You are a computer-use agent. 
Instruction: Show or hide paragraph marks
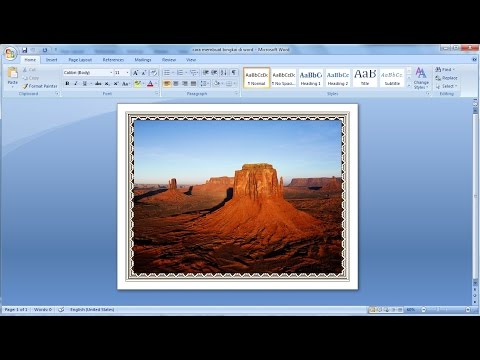[234, 73]
